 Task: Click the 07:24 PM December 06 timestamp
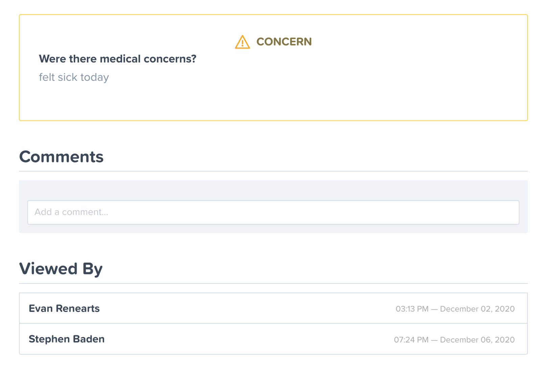(x=454, y=340)
